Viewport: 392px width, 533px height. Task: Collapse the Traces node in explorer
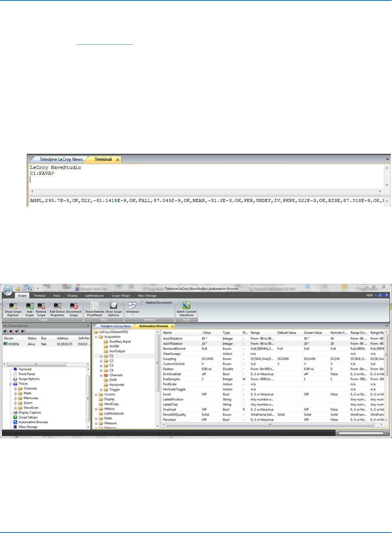click(x=10, y=384)
